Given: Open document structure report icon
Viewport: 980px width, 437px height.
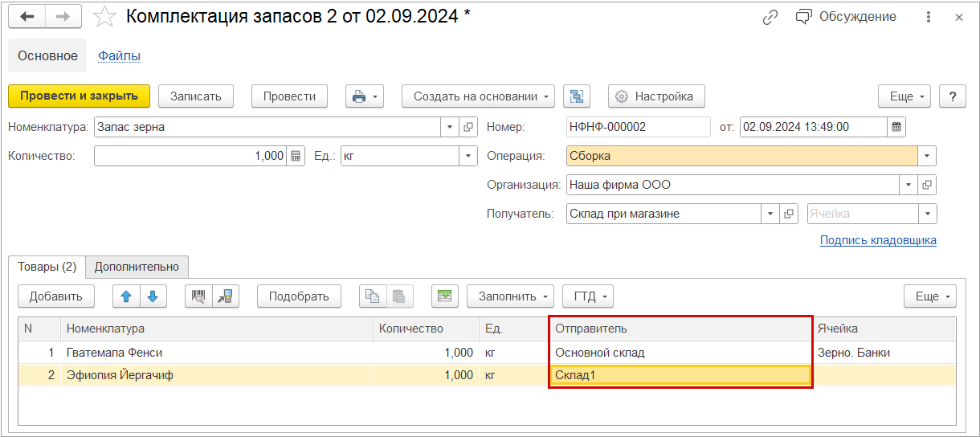Looking at the screenshot, I should tap(577, 96).
